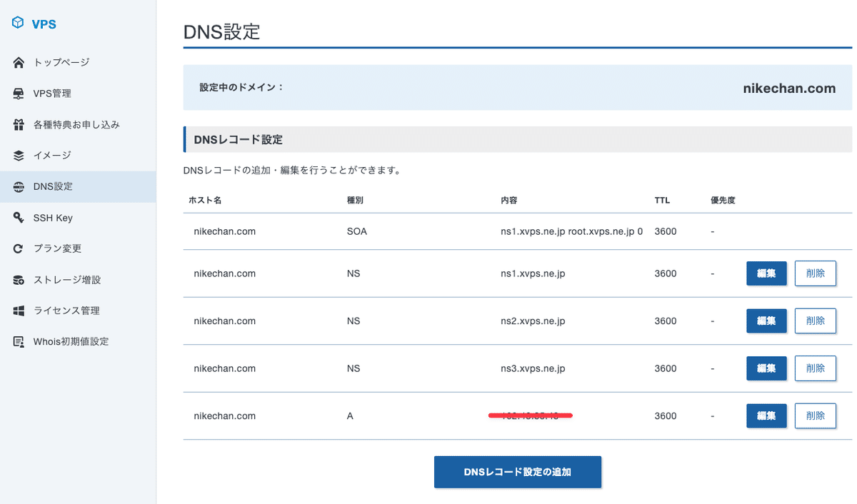Click nikechan.com host name in SOA row
This screenshot has height=504, width=857.
click(224, 232)
